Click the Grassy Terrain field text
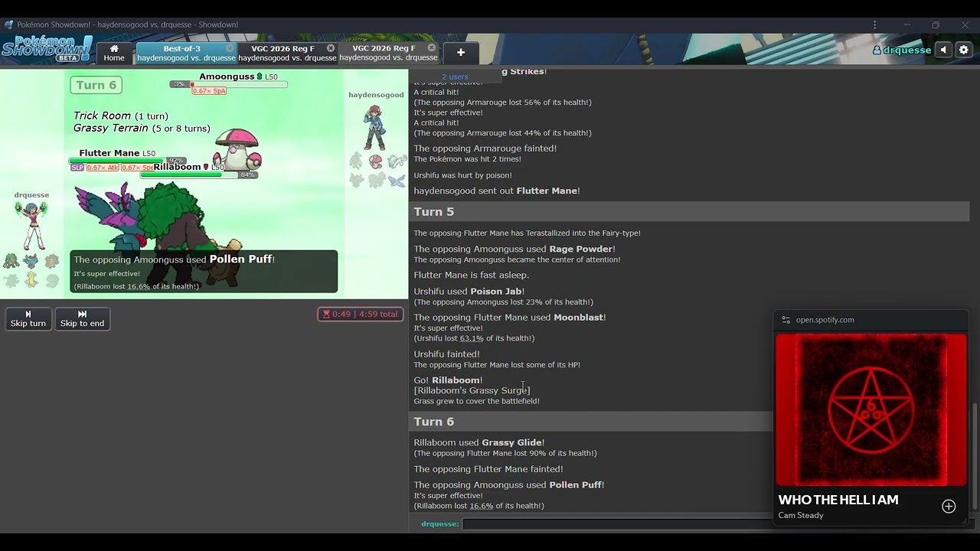Viewport: 980px width, 551px height. coord(142,128)
